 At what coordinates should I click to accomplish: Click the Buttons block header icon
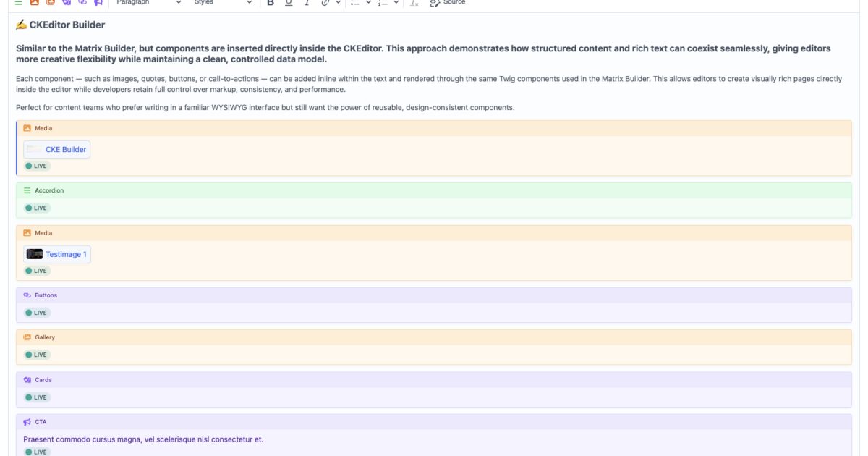27,295
